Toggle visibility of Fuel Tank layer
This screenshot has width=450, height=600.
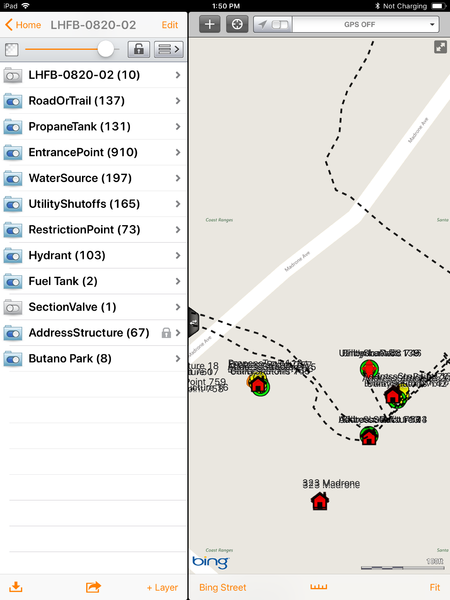[x=13, y=282]
